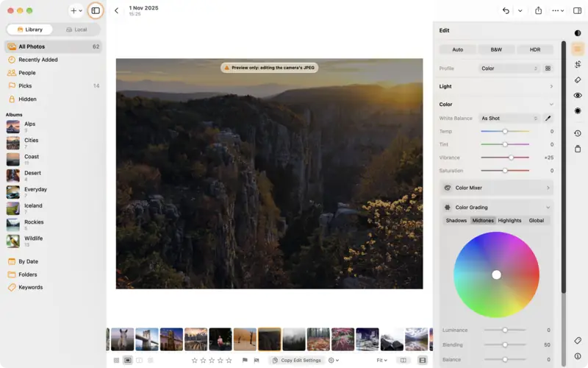
Task: Open the three-dots more options menu
Action: (558, 10)
